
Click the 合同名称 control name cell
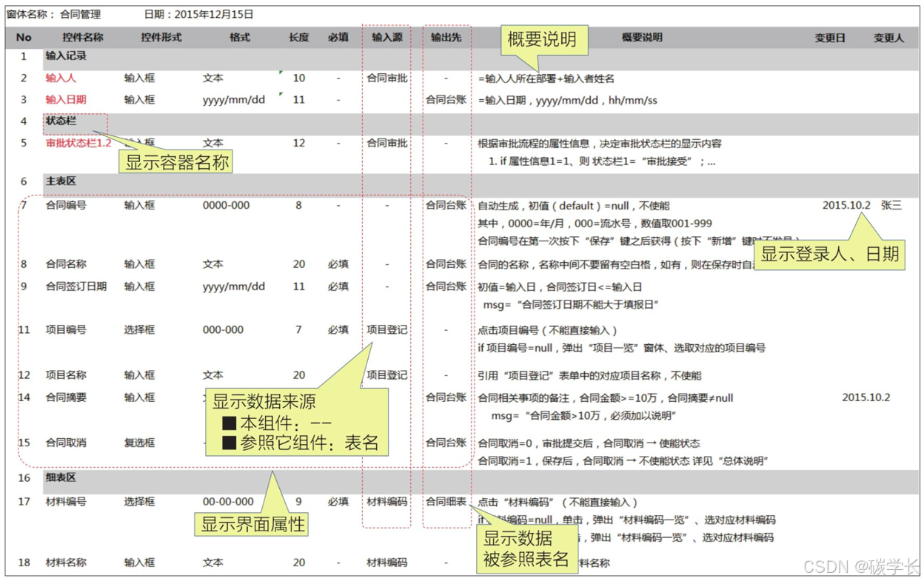pyautogui.click(x=66, y=263)
